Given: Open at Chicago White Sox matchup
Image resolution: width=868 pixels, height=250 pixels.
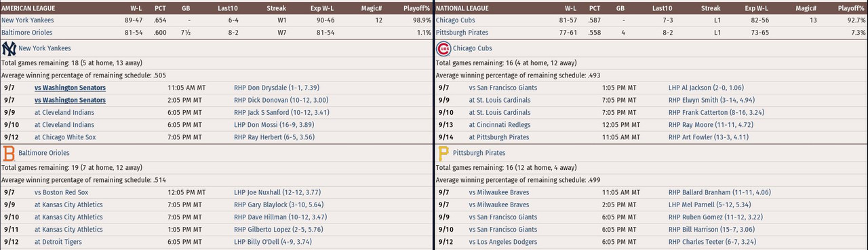Looking at the screenshot, I should click(65, 137).
